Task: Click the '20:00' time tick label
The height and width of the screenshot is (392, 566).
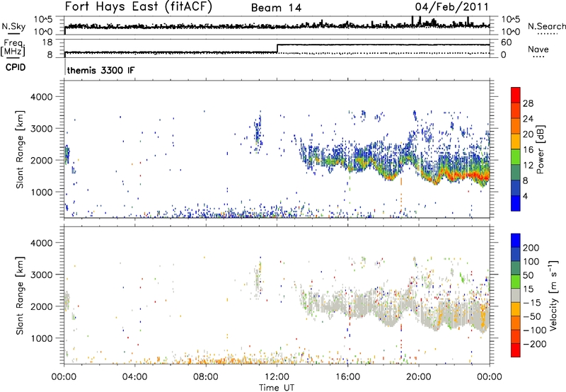Action: click(419, 377)
